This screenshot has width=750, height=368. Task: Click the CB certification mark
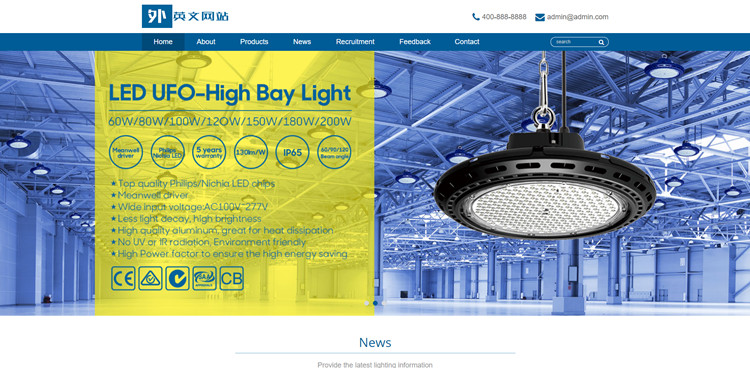click(232, 279)
